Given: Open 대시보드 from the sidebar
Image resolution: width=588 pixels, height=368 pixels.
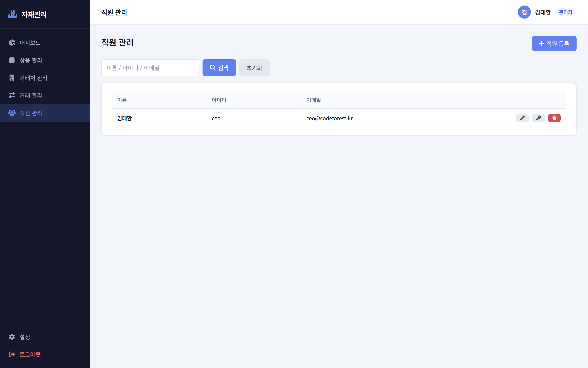Looking at the screenshot, I should (45, 43).
